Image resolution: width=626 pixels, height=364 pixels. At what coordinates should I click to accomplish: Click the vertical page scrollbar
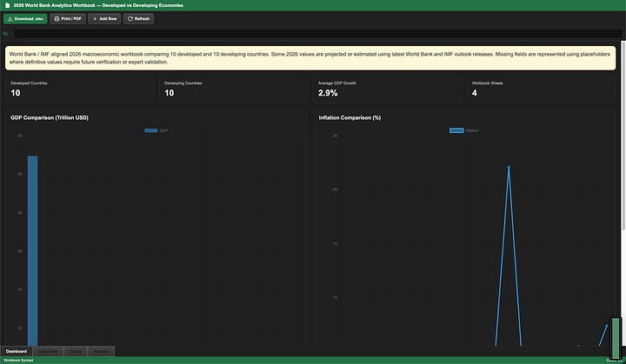(x=623, y=135)
